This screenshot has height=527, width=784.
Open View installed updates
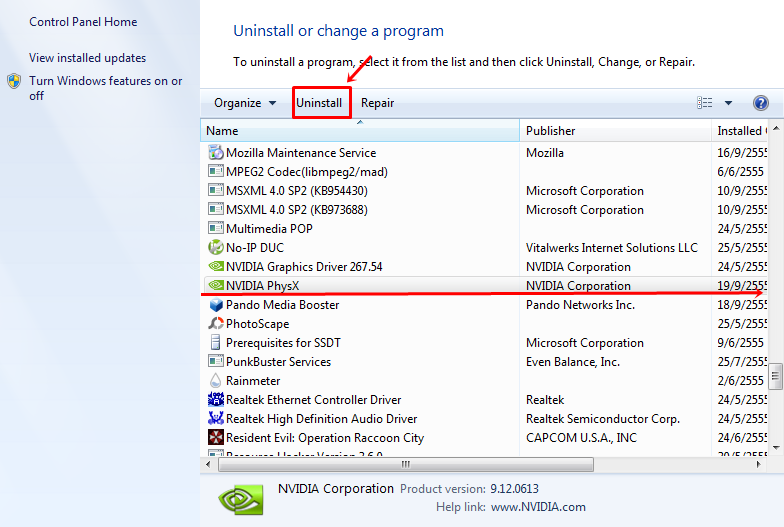coord(88,58)
